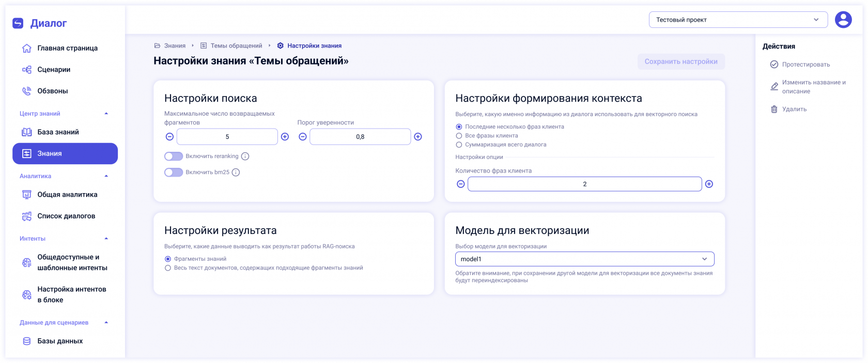Select 'Все фразы клиента' radio option
Viewport: 868px width, 363px height.
pyautogui.click(x=459, y=136)
